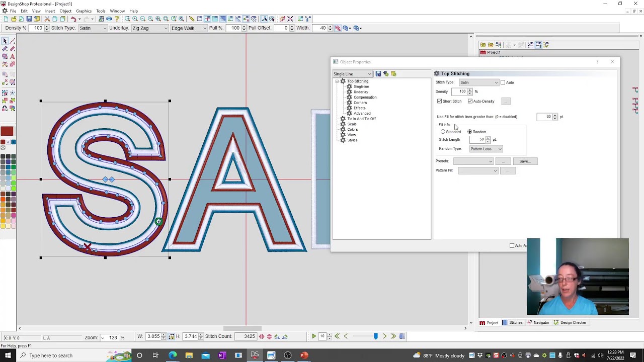
Task: Open the Single Line dropdown in Object Properties
Action: coord(352,74)
